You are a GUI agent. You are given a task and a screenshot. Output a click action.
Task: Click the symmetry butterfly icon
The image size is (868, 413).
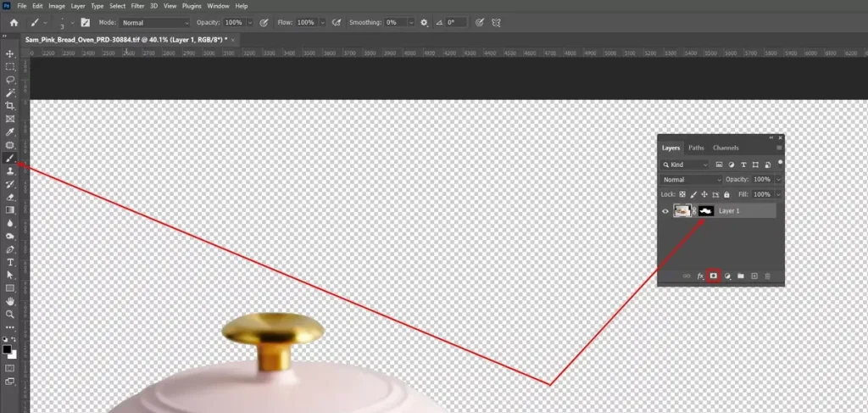496,23
